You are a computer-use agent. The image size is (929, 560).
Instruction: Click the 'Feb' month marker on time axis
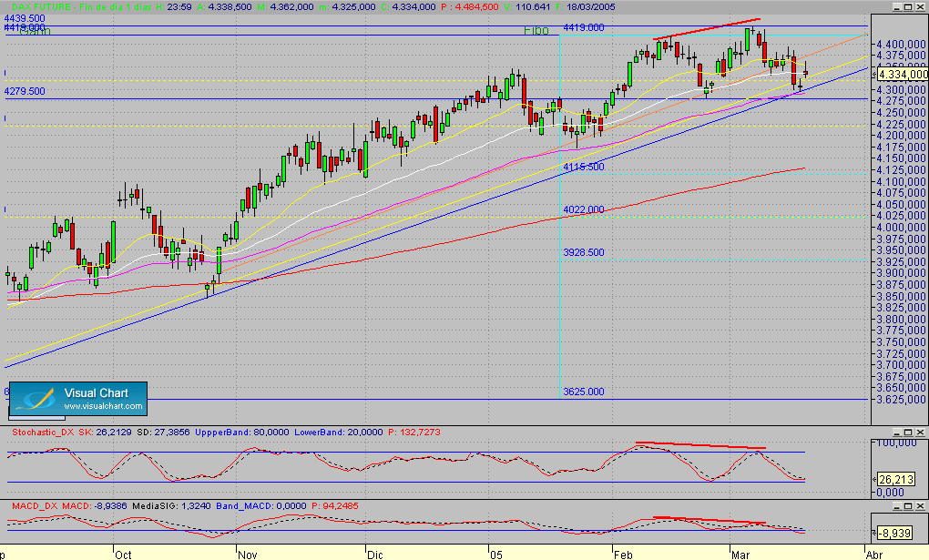click(x=623, y=555)
